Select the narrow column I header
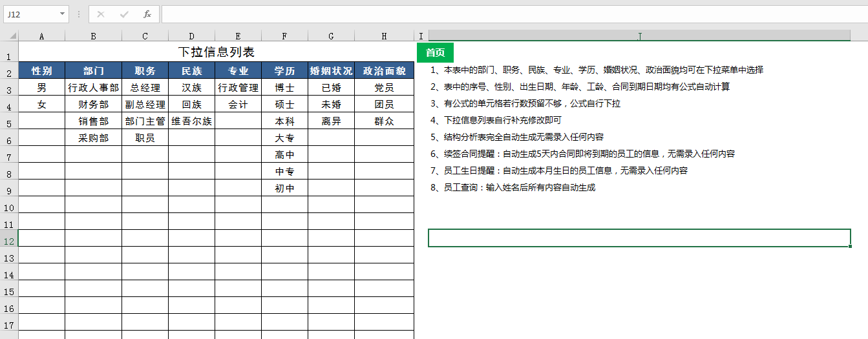This screenshot has width=868, height=339. (x=421, y=36)
